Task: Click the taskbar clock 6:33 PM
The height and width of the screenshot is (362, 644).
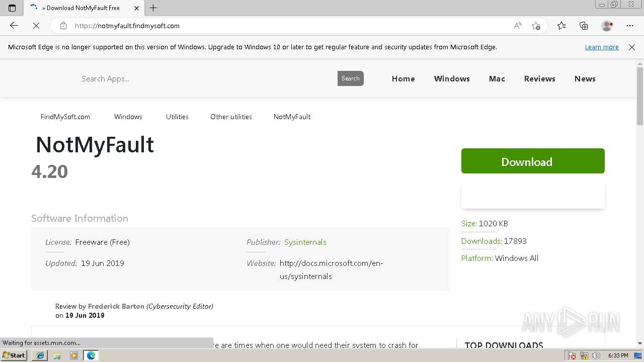Action: tap(618, 355)
